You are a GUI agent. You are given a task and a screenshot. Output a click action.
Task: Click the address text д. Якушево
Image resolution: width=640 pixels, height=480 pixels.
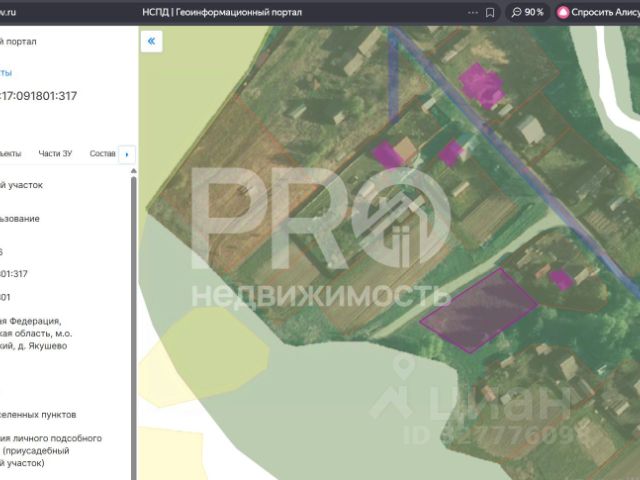click(44, 346)
